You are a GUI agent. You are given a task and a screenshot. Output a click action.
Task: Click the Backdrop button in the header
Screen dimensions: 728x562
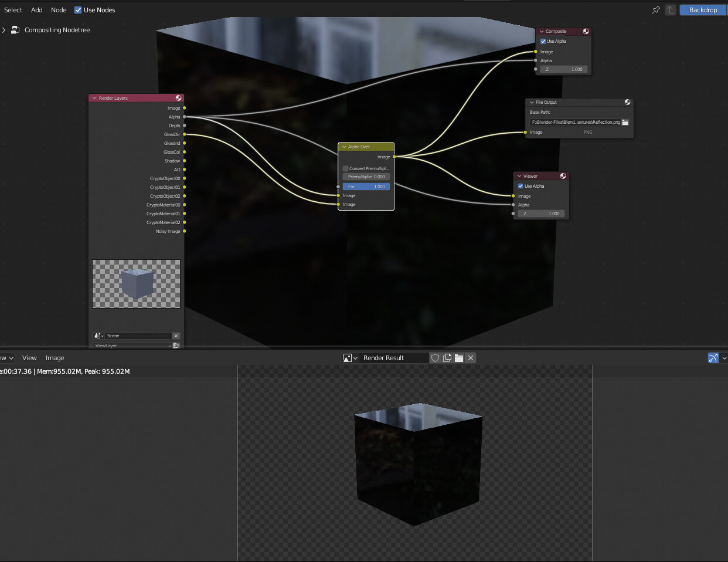click(x=703, y=9)
